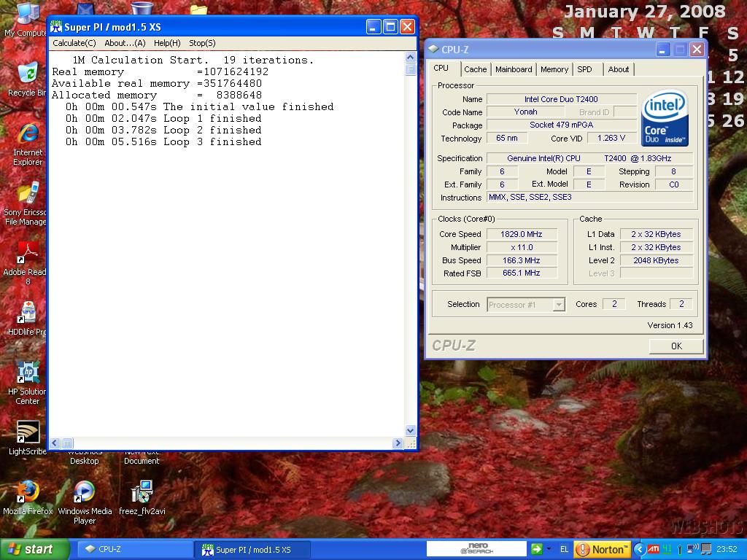
Task: Click the Core Speed value 1829.0 MHz
Action: [521, 234]
